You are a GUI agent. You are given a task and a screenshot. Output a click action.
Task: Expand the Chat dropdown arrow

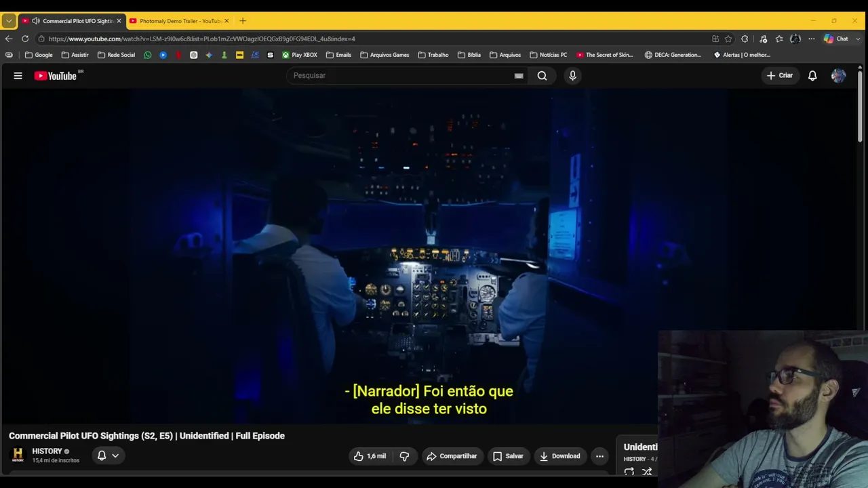pos(858,39)
